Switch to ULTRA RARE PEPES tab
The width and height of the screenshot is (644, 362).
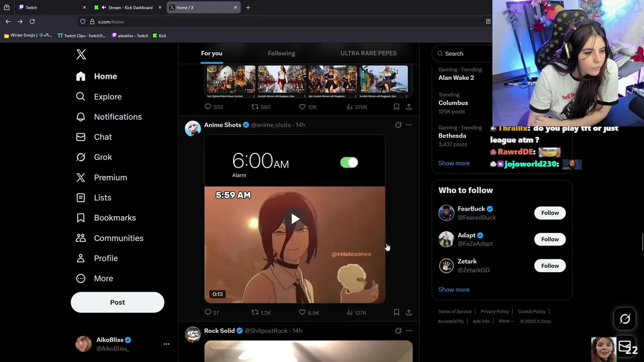[368, 53]
